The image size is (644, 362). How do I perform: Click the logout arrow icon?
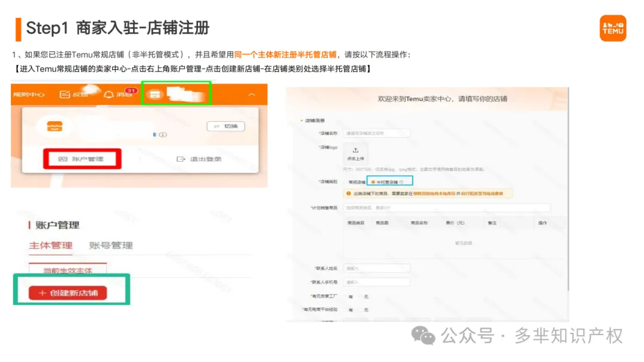pos(181,159)
